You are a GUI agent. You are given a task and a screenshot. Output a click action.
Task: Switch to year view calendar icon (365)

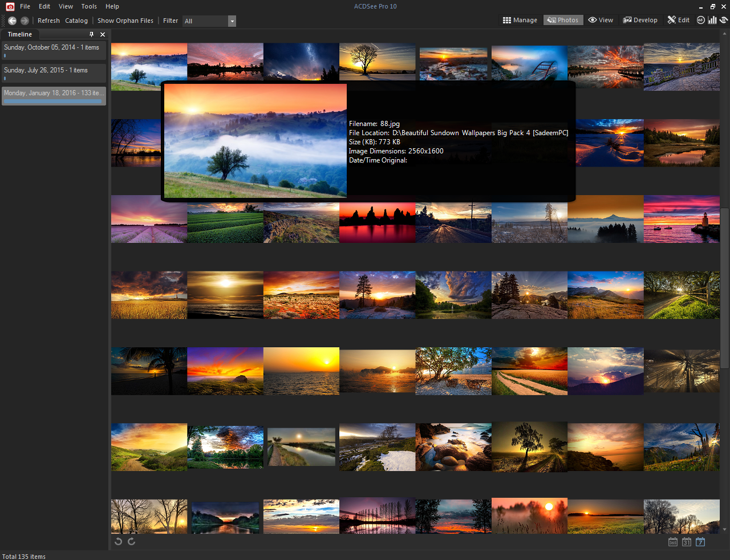tap(673, 542)
